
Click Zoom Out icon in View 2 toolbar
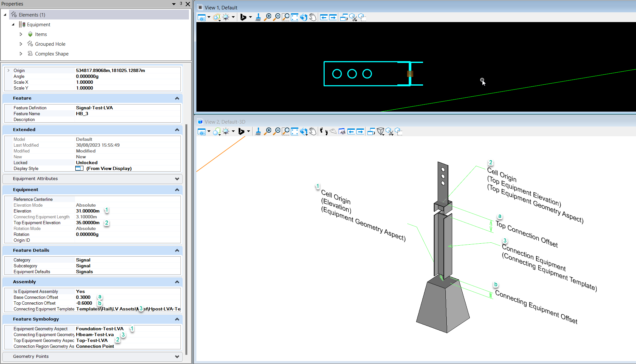point(277,131)
